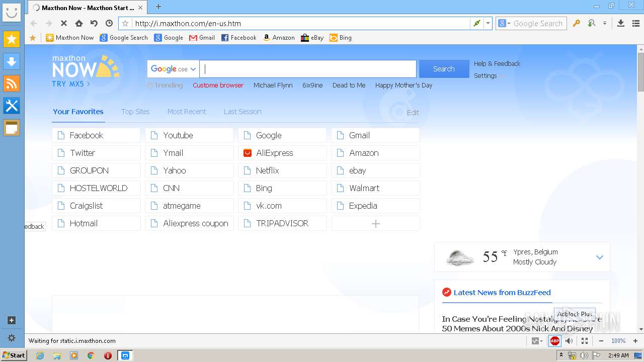Open Latest News from BuzzFeed heading

pos(502,292)
